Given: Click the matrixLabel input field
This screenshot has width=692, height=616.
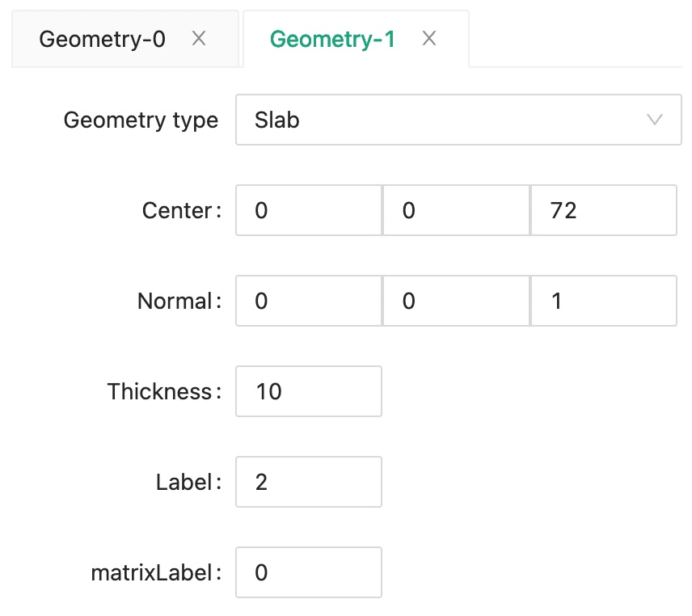Looking at the screenshot, I should tap(308, 573).
